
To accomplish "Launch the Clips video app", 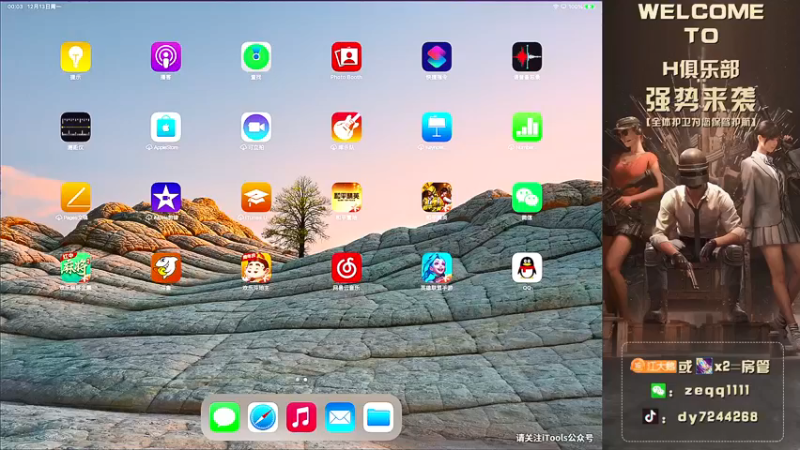I will [256, 127].
